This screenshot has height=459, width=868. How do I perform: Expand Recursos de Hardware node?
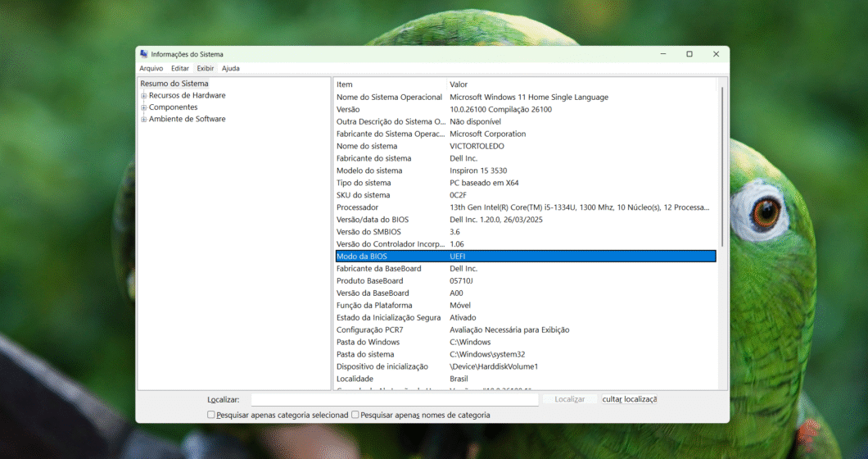(144, 95)
